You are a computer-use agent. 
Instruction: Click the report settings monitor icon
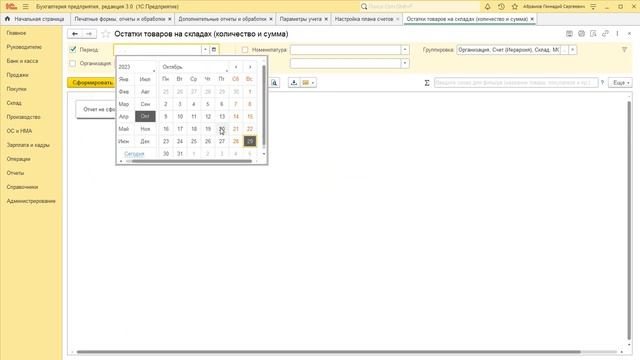tap(569, 34)
